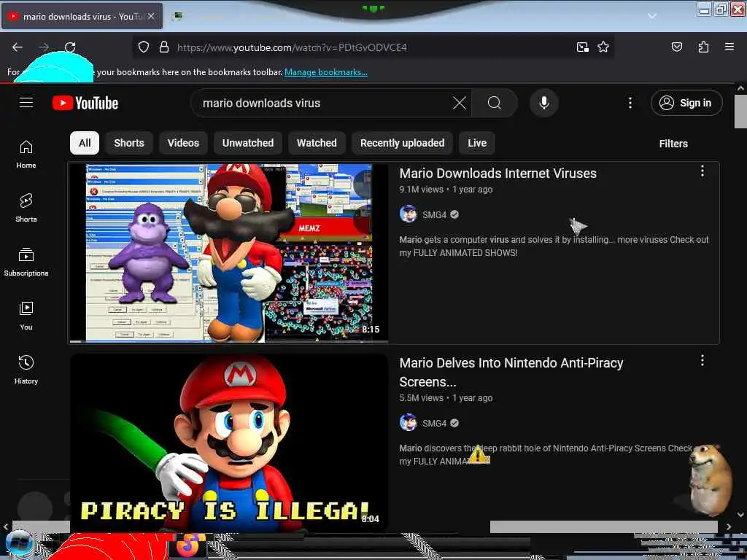Click the Manage bookmarks link

pyautogui.click(x=326, y=72)
